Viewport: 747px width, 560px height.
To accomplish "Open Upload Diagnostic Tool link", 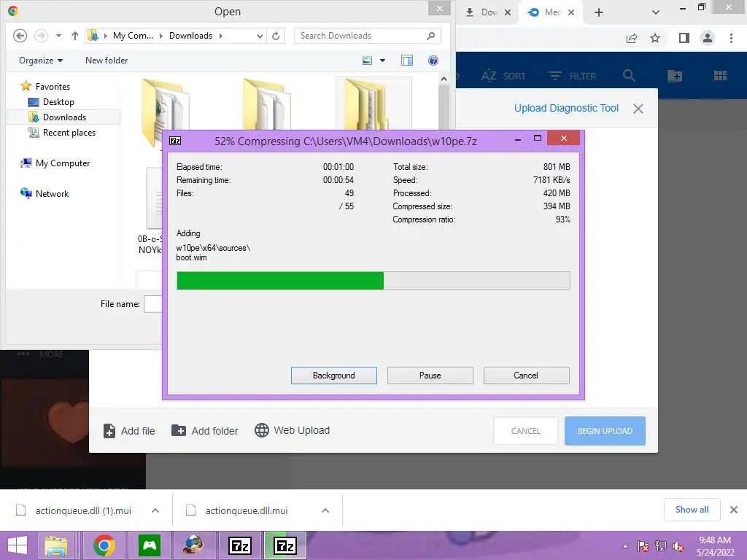I will point(566,108).
